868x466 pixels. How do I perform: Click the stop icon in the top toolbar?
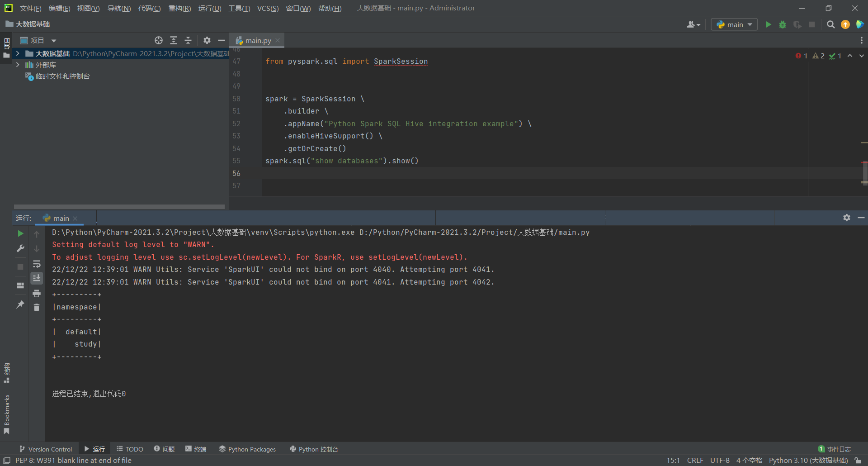coord(812,24)
